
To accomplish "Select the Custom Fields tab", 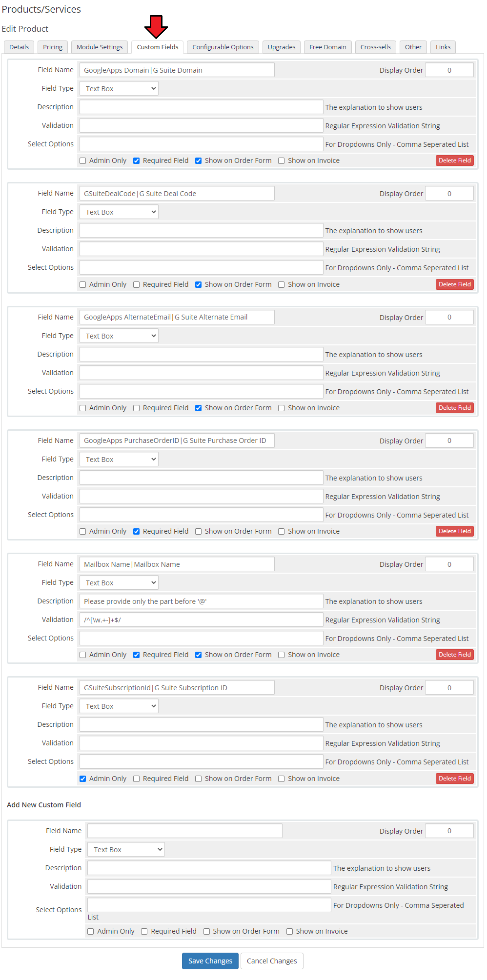I will point(158,47).
